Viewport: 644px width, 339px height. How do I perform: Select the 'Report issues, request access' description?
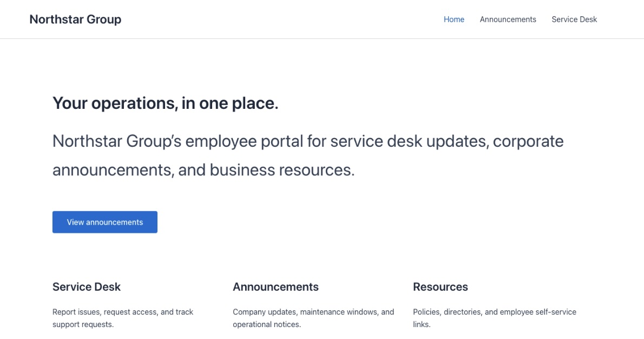(123, 318)
